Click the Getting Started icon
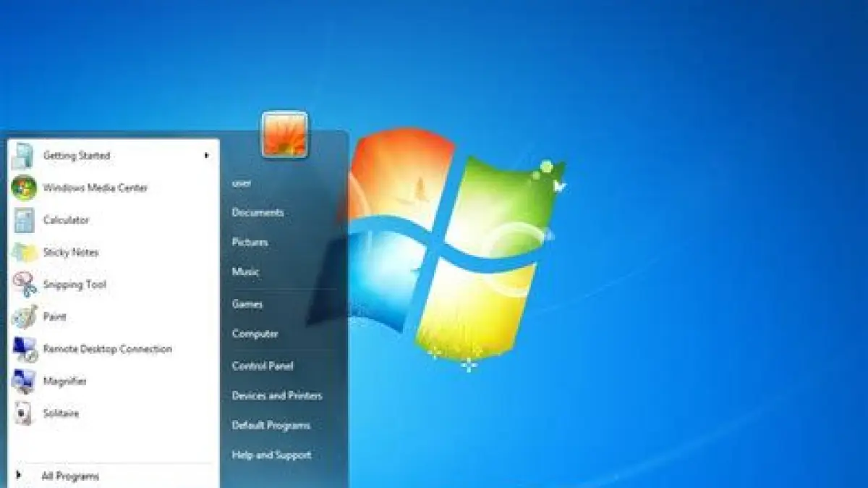The image size is (868, 488). [x=23, y=156]
